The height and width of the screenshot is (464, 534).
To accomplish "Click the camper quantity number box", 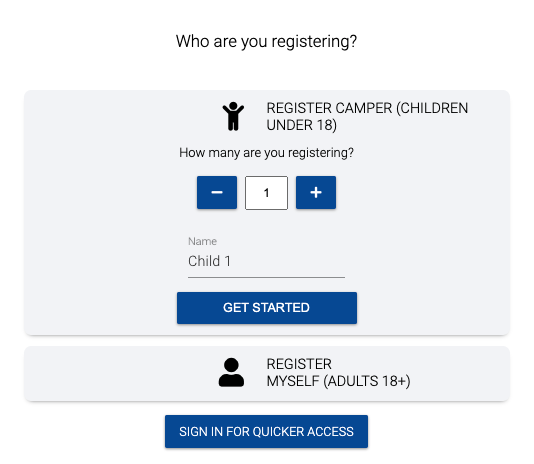I will 266,193.
